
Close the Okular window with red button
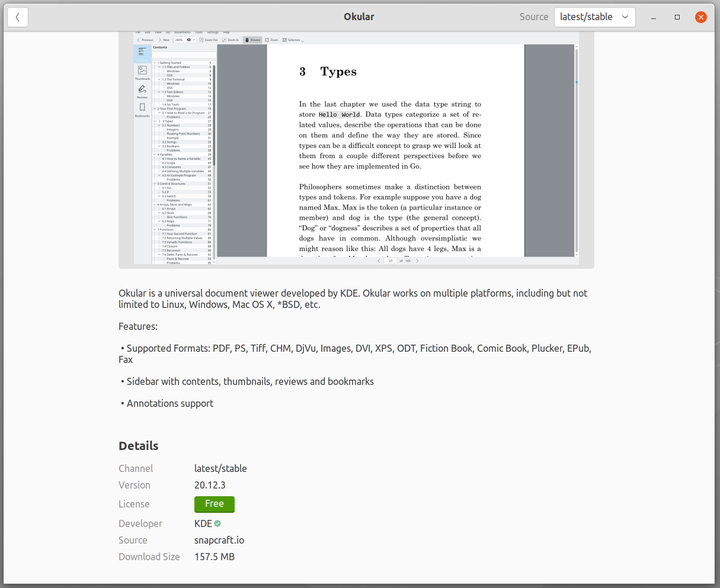tap(701, 17)
